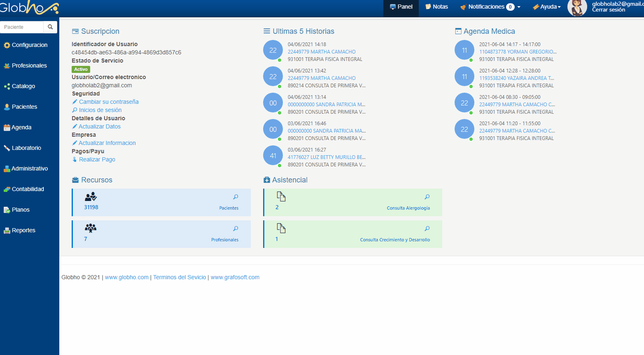Click magnifier icon on Pacientes resource card
This screenshot has height=355, width=644.
pos(236,197)
